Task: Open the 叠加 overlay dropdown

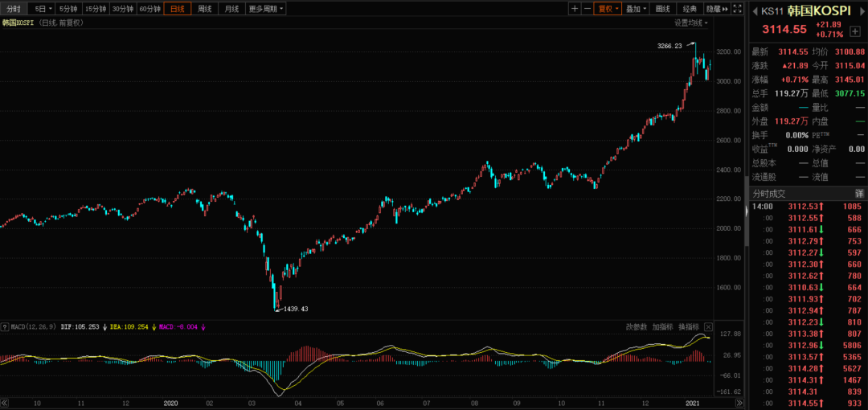Action: [x=637, y=9]
